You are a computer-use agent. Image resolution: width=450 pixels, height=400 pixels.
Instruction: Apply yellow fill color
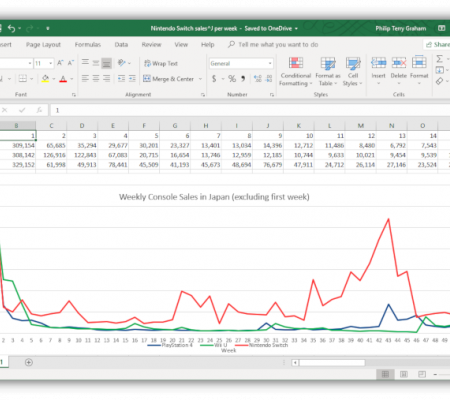(x=45, y=79)
